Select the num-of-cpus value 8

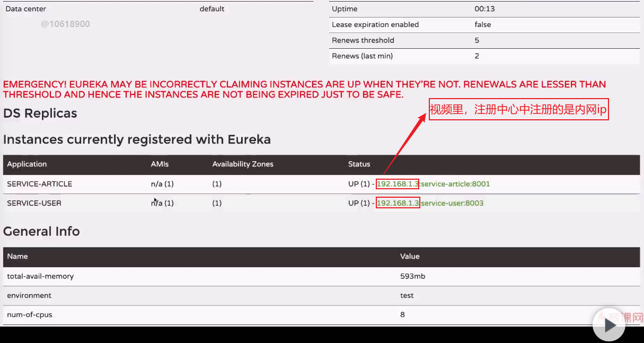[403, 314]
